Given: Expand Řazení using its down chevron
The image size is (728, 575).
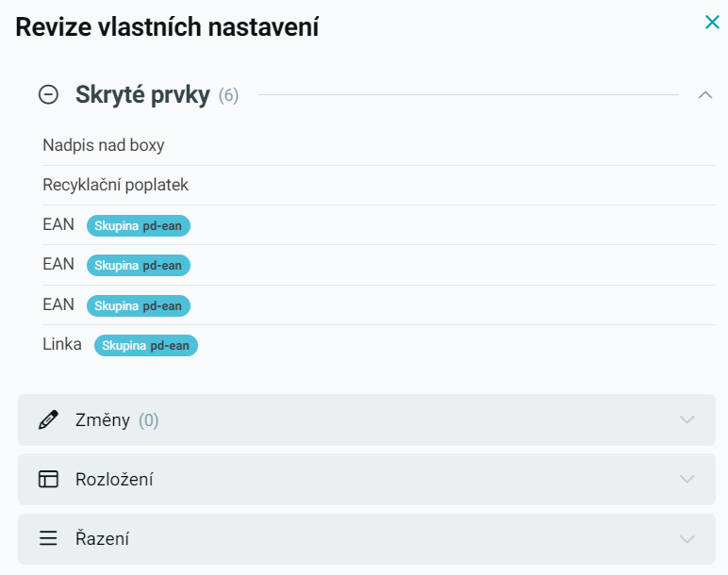Looking at the screenshot, I should (687, 539).
